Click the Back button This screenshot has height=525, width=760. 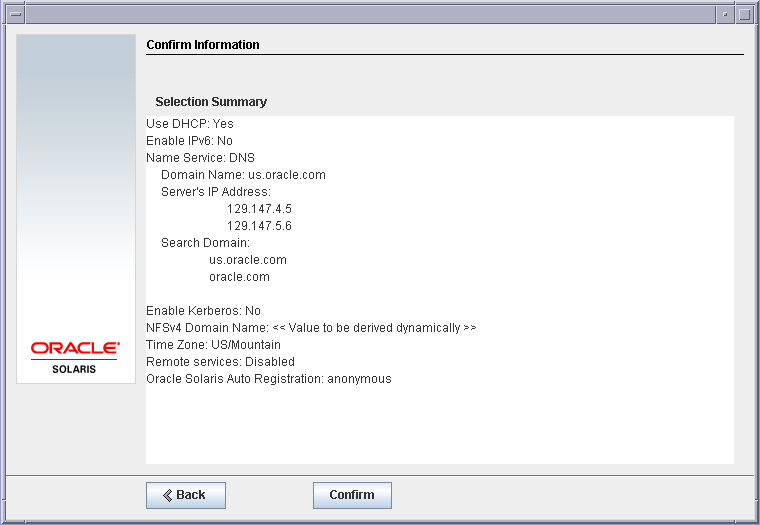point(186,495)
